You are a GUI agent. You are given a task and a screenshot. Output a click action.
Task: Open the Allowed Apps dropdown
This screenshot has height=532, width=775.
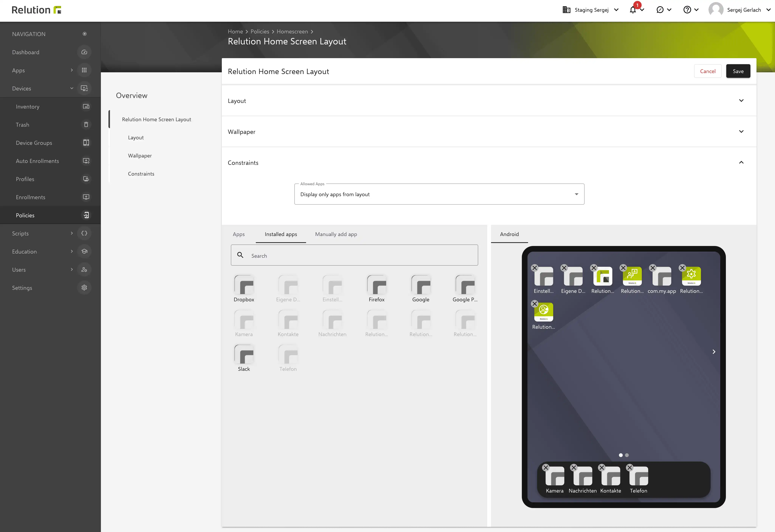439,194
